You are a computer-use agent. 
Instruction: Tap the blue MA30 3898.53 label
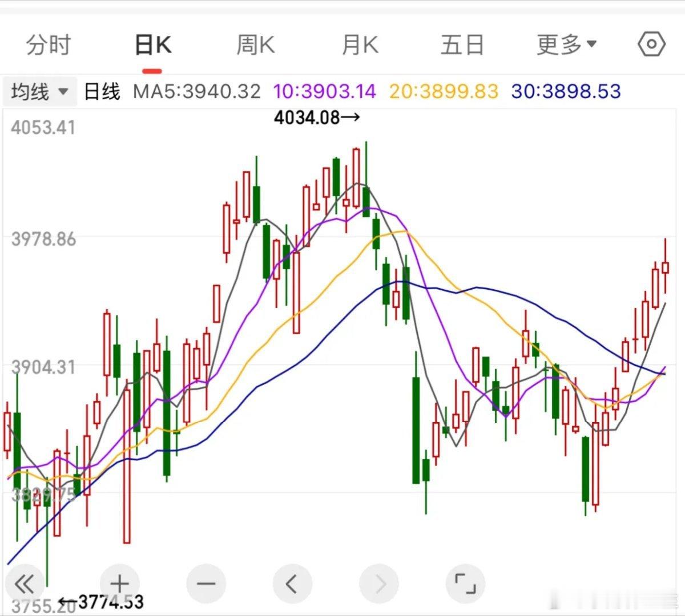pos(566,91)
